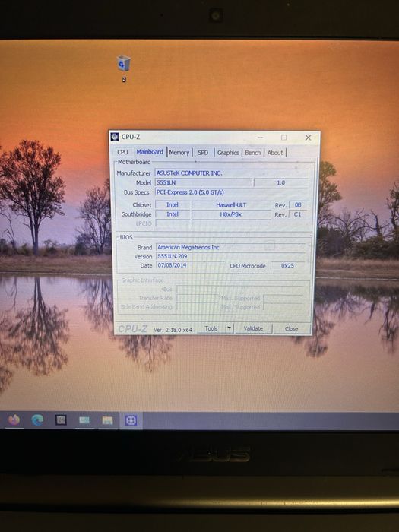Click the Close button at the bottom
The height and width of the screenshot is (532, 399).
[x=291, y=328]
